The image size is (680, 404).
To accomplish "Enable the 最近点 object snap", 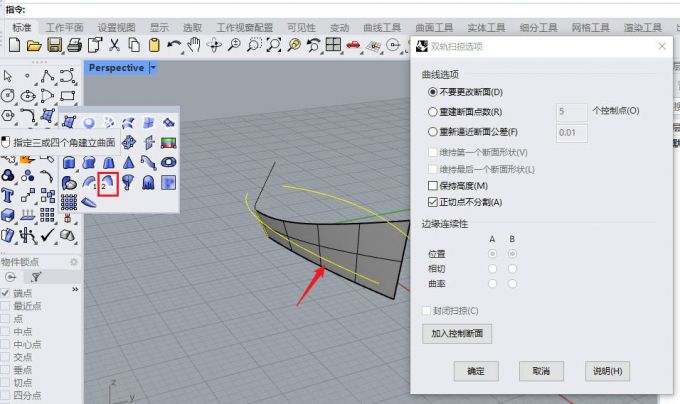I will coord(6,306).
